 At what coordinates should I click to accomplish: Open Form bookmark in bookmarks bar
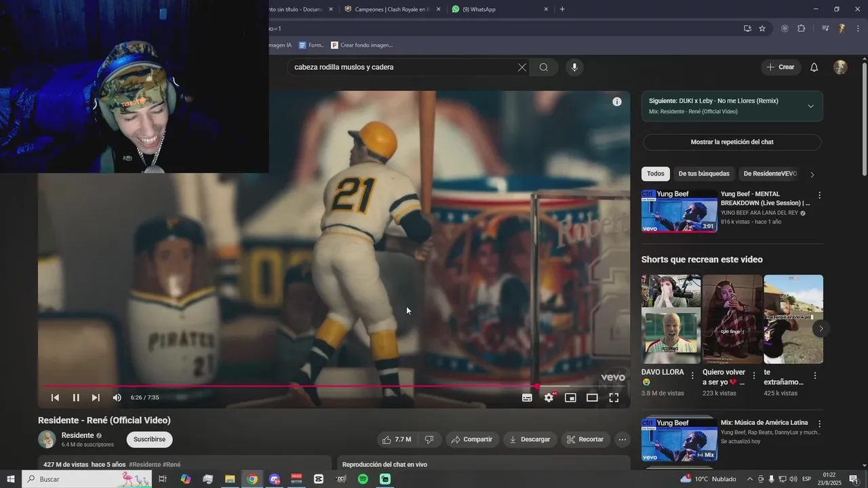[x=311, y=45]
